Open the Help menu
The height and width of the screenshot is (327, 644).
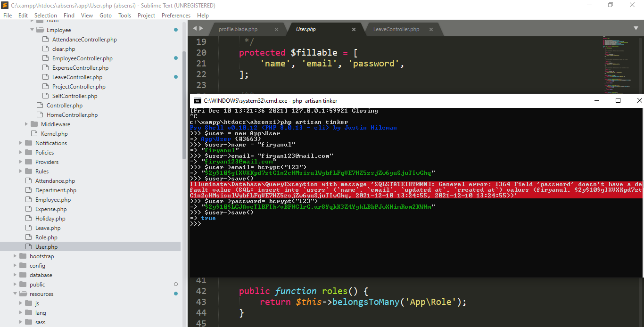tap(203, 15)
